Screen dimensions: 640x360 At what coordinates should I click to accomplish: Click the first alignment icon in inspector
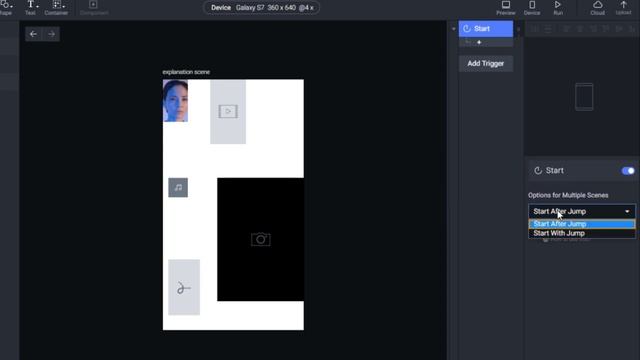[535, 29]
